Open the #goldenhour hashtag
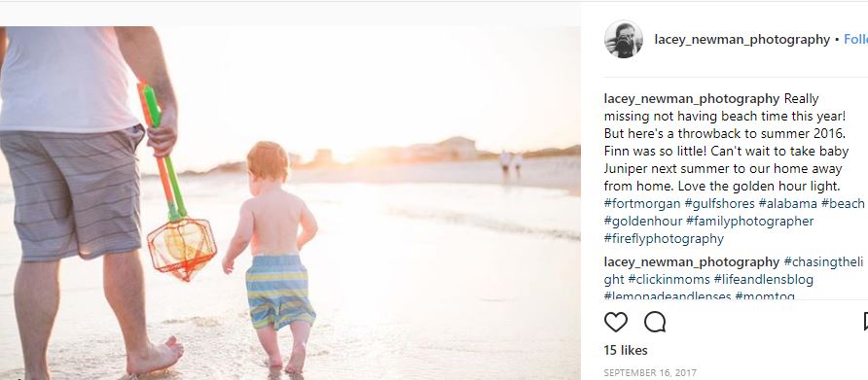This screenshot has width=868, height=380. click(x=642, y=222)
